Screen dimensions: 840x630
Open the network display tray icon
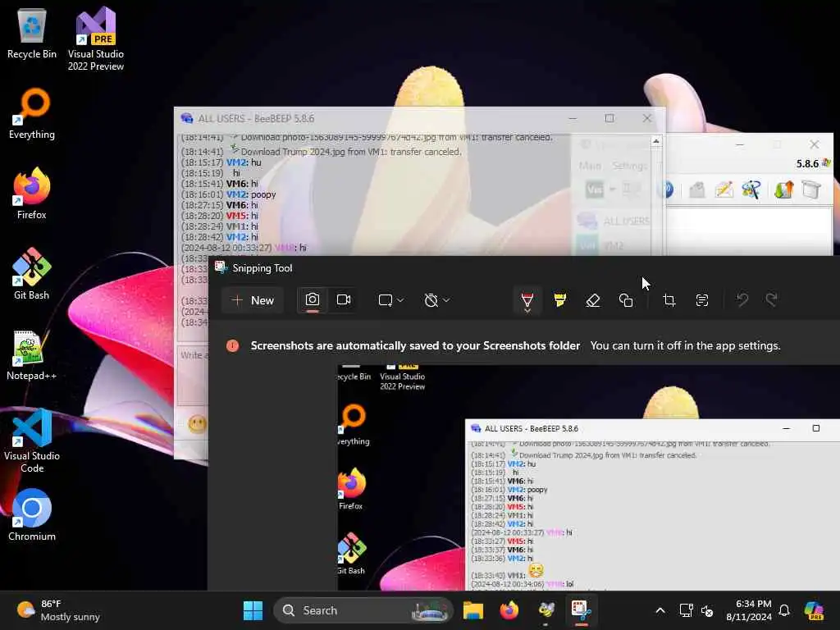[686, 610]
